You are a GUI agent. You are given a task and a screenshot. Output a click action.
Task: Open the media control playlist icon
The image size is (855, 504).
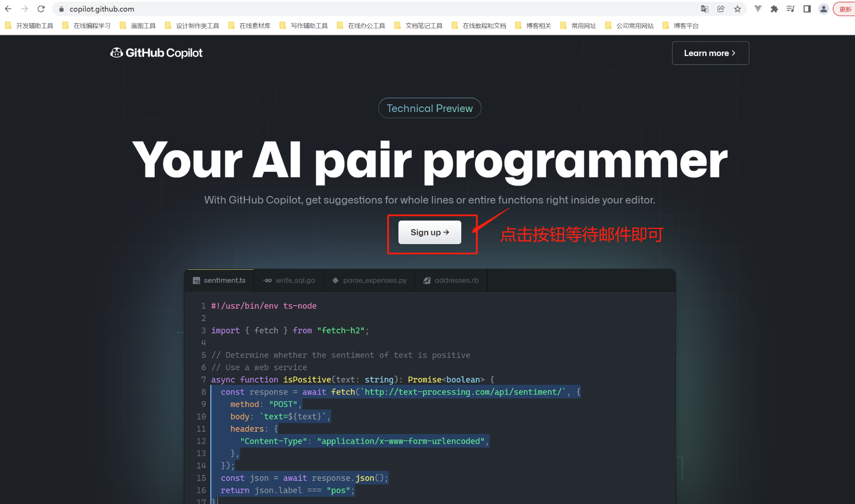pyautogui.click(x=790, y=9)
